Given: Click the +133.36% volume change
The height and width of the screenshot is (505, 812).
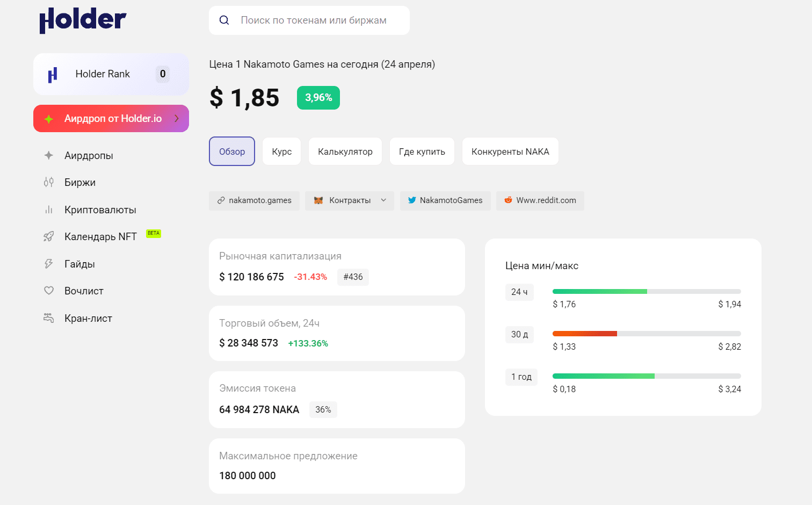Looking at the screenshot, I should point(308,343).
